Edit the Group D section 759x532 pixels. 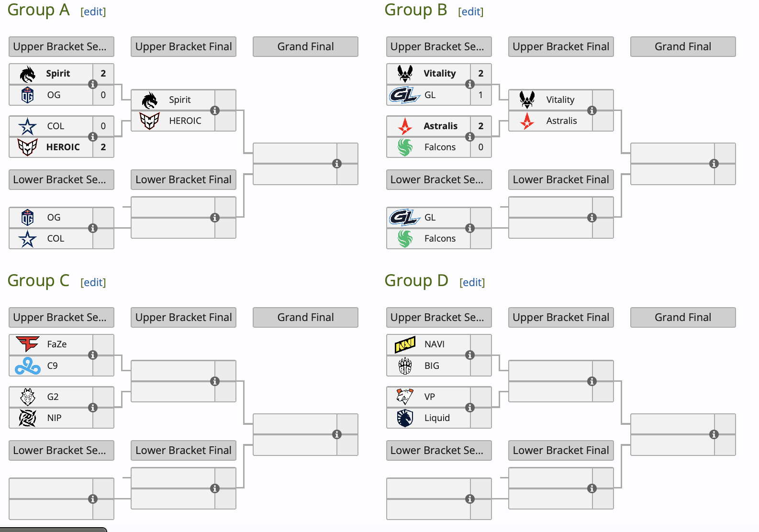(x=472, y=282)
